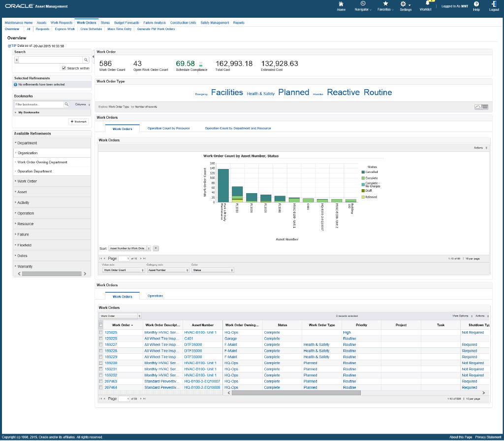Click the Bookmark button
Screen dimensions: 504x441
click(79, 121)
